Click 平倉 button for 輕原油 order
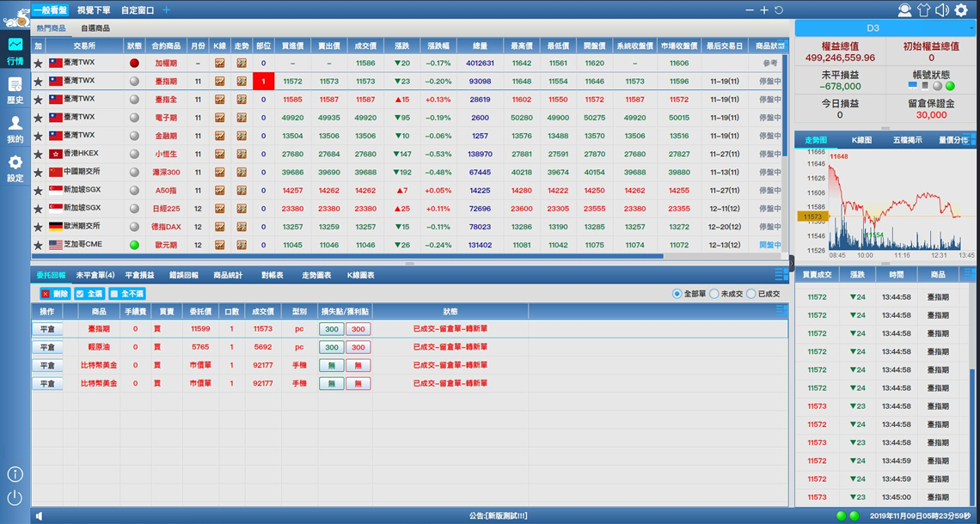Image resolution: width=980 pixels, height=524 pixels. pos(47,347)
